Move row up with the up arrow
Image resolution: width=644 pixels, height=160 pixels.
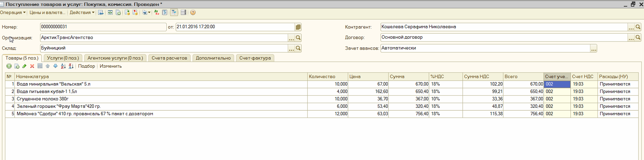pyautogui.click(x=48, y=66)
